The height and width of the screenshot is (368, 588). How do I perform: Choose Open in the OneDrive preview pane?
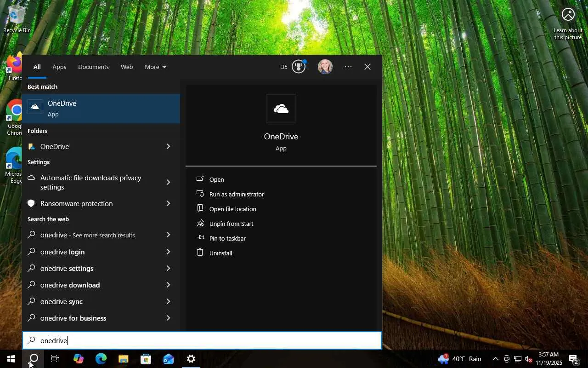pos(281,179)
